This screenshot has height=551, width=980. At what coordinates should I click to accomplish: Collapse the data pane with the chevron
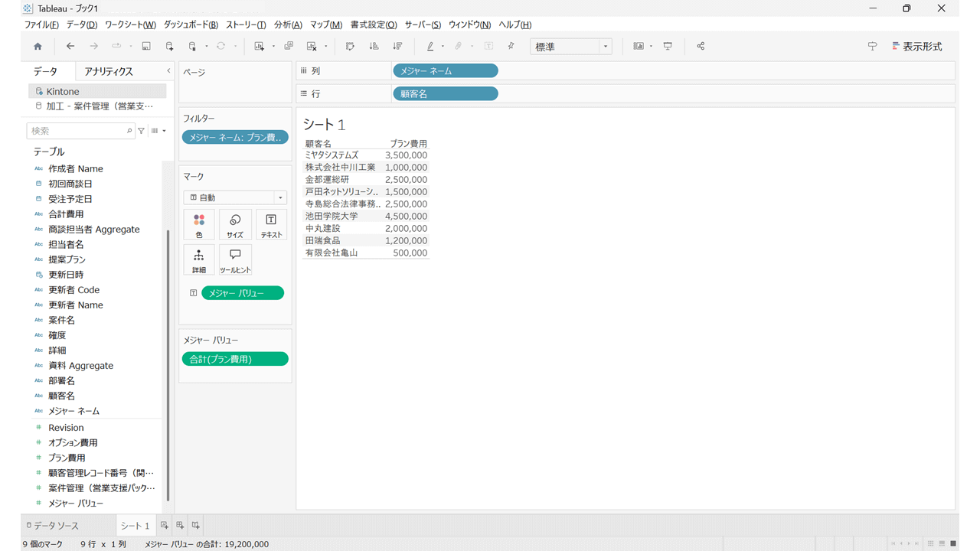point(168,71)
